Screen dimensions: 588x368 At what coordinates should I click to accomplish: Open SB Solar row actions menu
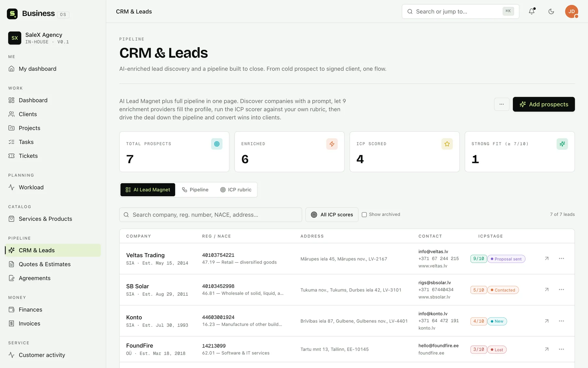pyautogui.click(x=561, y=290)
